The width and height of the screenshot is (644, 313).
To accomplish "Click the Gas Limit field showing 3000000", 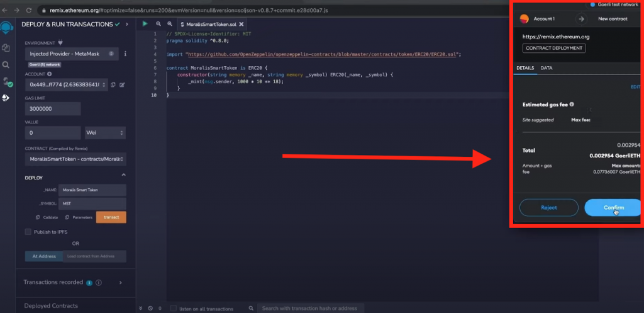I will pyautogui.click(x=53, y=109).
